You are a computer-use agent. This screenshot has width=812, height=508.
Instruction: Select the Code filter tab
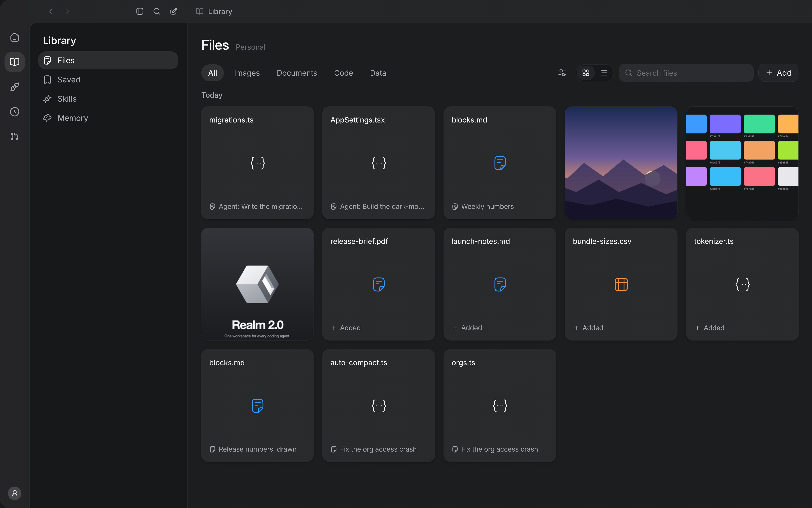click(343, 73)
